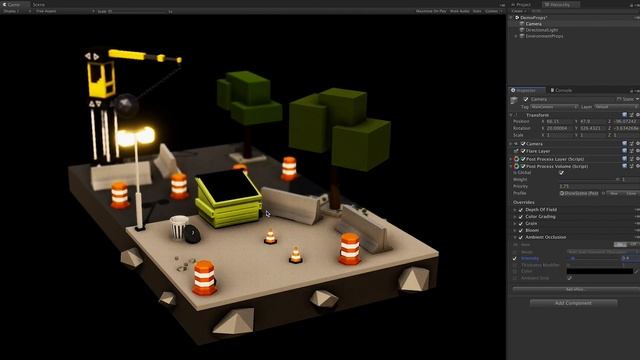This screenshot has width=640, height=360.
Task: Select the Inspector tab
Action: click(526, 90)
